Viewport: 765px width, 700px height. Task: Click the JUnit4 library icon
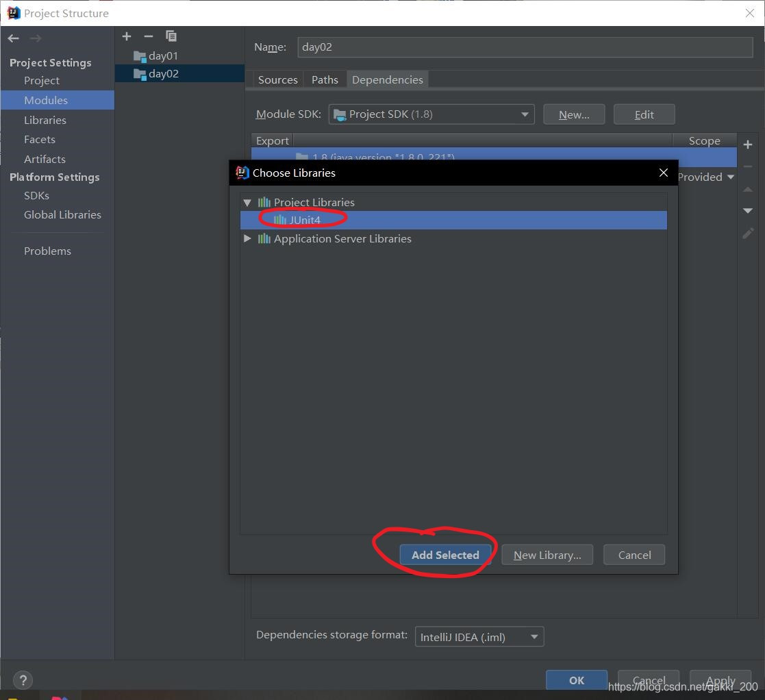[280, 220]
